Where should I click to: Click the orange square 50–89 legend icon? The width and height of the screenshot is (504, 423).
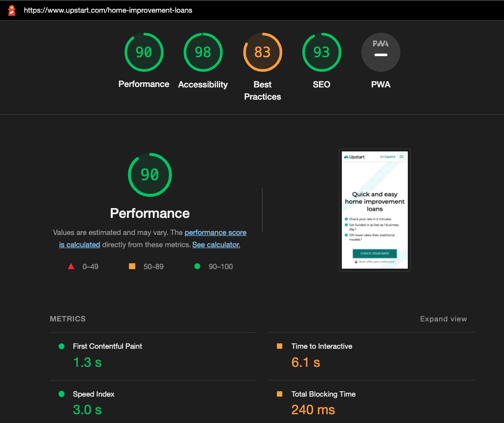pyautogui.click(x=132, y=266)
